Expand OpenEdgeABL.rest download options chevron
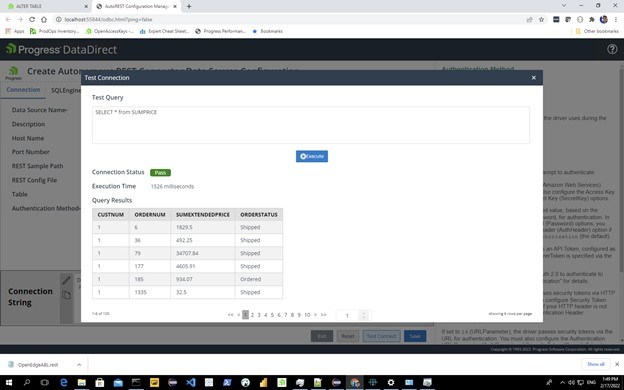This screenshot has width=624, height=390. pyautogui.click(x=79, y=365)
